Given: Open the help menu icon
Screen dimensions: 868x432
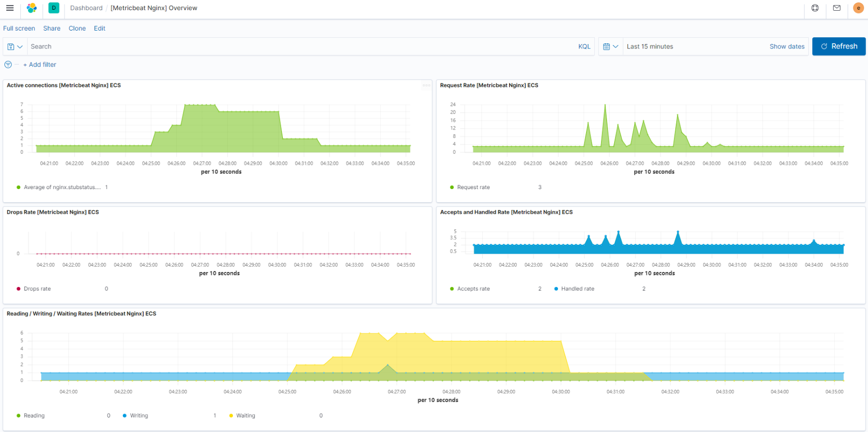Looking at the screenshot, I should (x=815, y=8).
